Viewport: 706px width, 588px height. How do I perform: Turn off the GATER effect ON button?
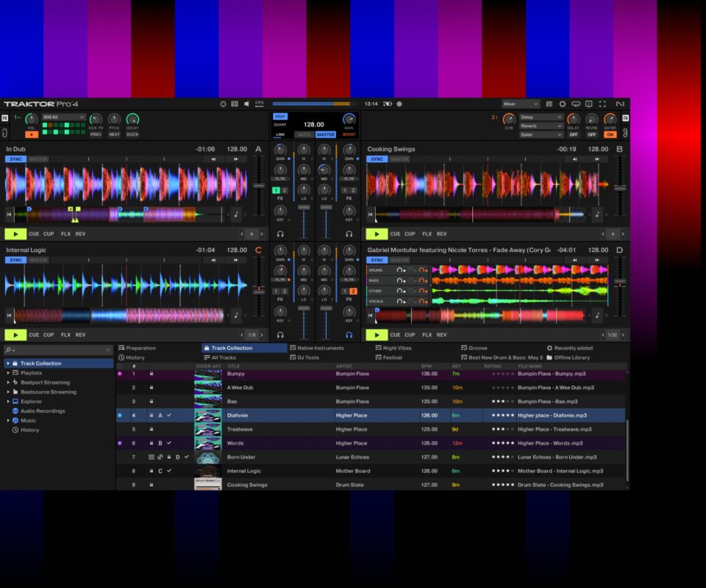610,135
